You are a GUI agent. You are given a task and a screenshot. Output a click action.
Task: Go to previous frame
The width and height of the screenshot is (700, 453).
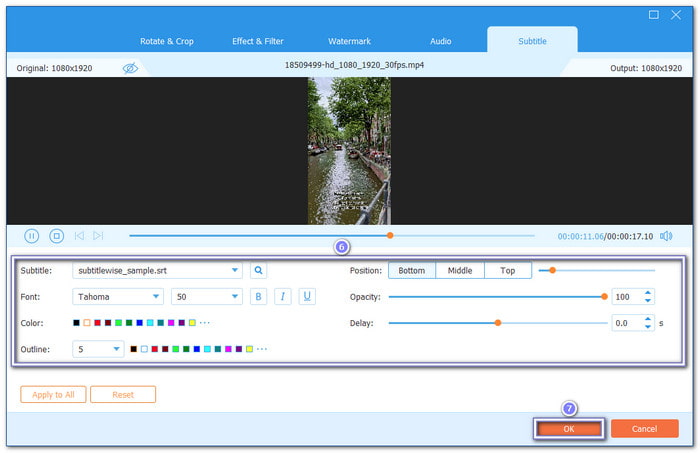[x=79, y=236]
